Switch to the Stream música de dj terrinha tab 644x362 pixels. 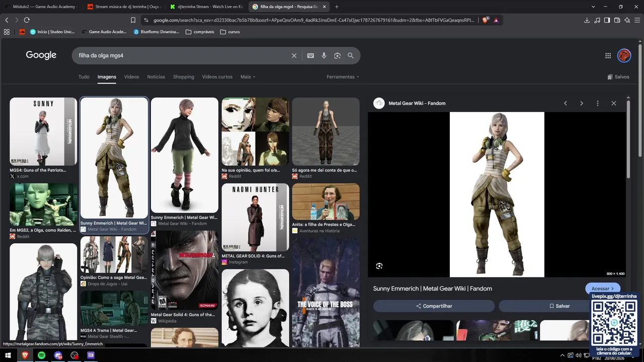[x=123, y=7]
